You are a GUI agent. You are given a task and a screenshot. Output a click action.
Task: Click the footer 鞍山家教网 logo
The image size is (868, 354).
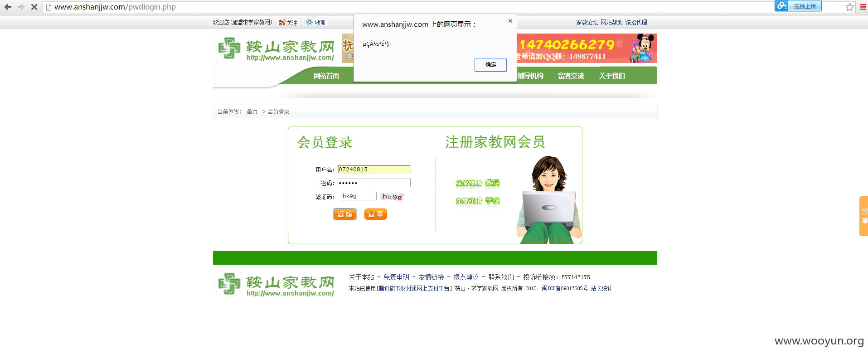pyautogui.click(x=276, y=285)
